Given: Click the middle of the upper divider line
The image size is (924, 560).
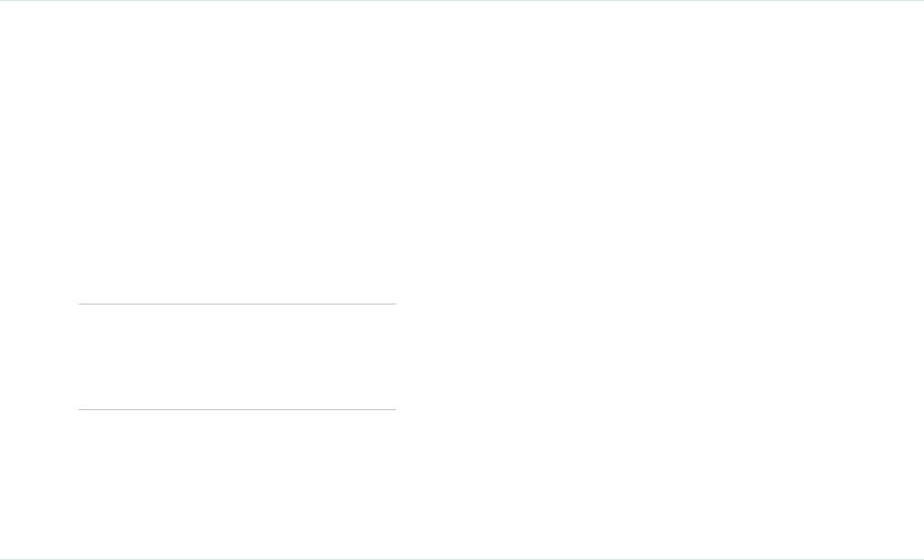Looking at the screenshot, I should coord(237,304).
